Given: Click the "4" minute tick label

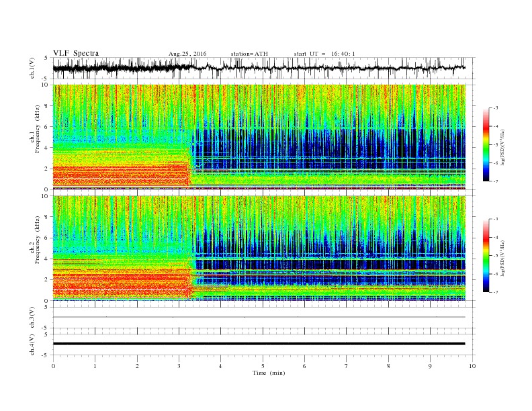Looking at the screenshot, I should coord(220,366).
